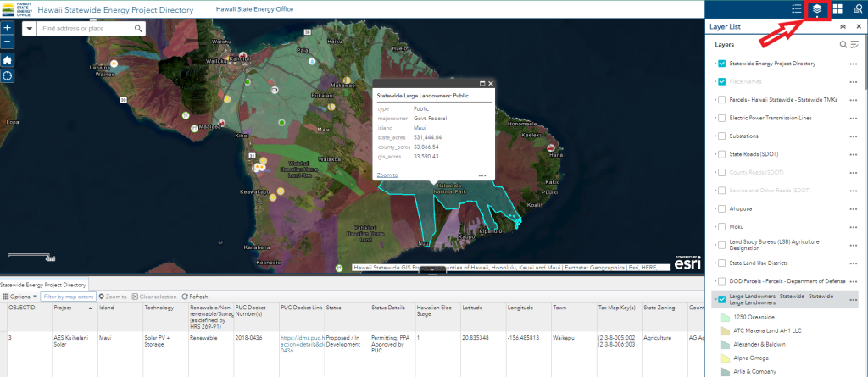Open search source dropdown arrow
Screen dimensions: 868x377
[x=30, y=28]
